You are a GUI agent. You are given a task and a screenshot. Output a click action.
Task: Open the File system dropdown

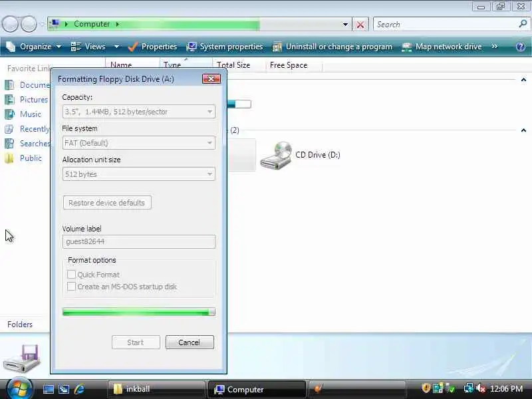pos(209,143)
